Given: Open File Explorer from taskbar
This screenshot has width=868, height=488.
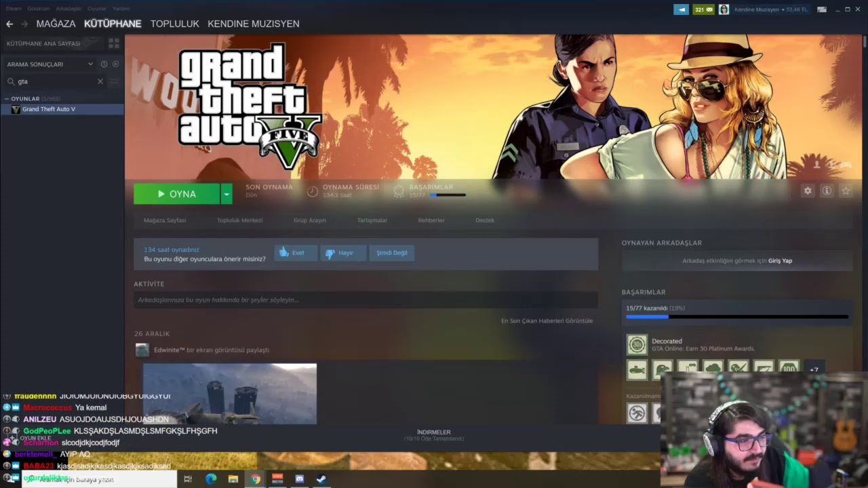Looking at the screenshot, I should 233,479.
